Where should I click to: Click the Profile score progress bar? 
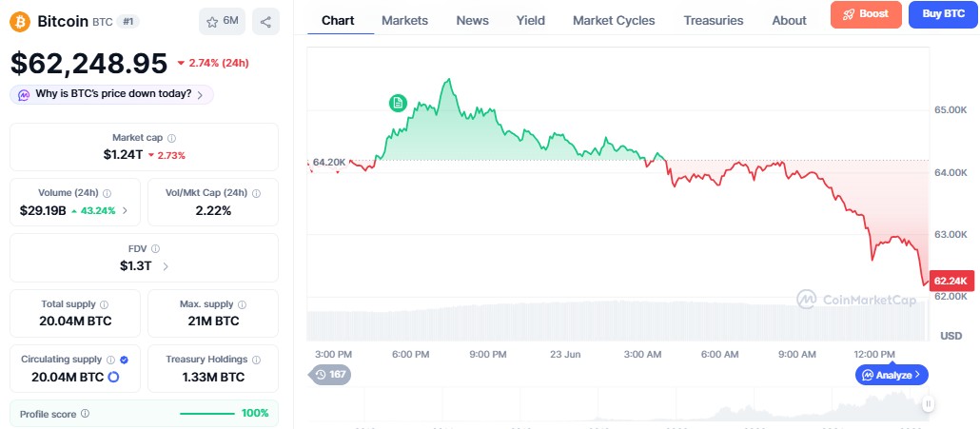point(206,414)
